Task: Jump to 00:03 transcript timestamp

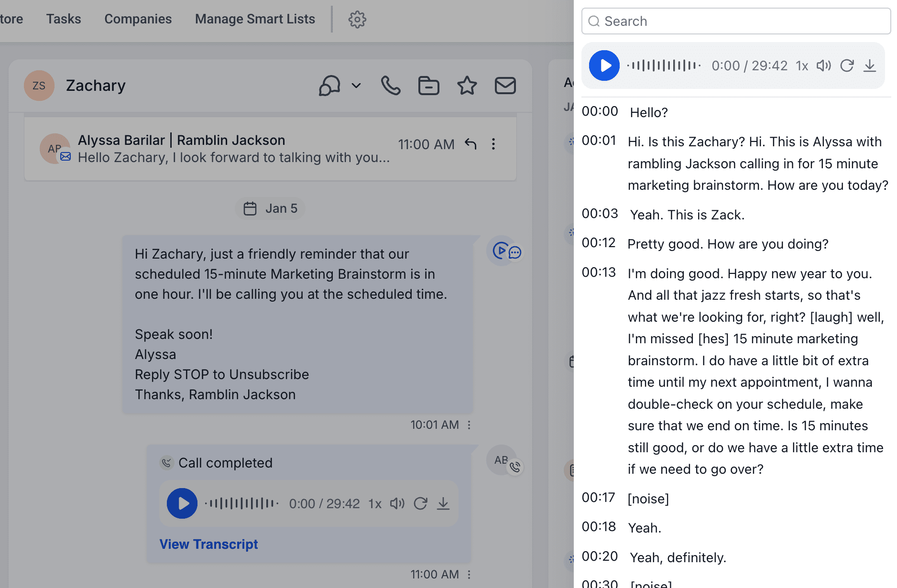Action: [x=600, y=214]
